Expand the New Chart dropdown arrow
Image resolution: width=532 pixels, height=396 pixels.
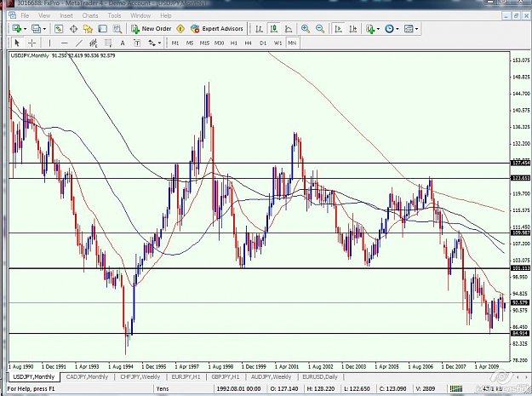[25, 29]
